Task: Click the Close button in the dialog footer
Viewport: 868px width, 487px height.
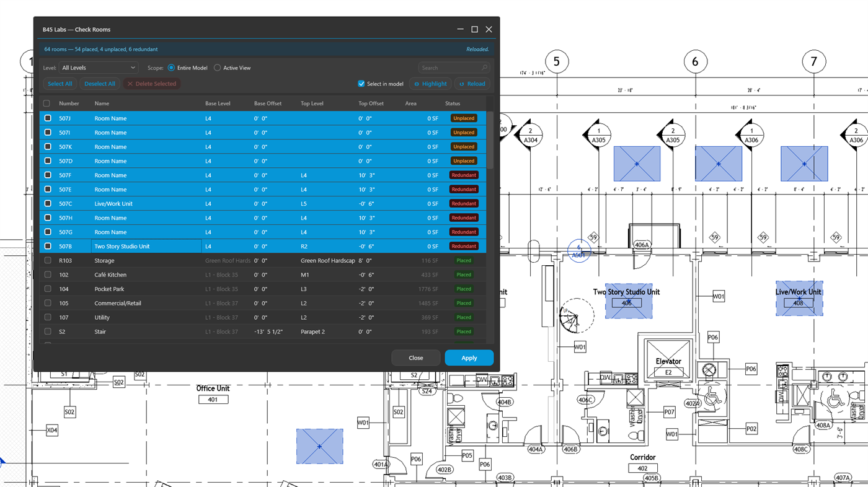Action: tap(416, 358)
